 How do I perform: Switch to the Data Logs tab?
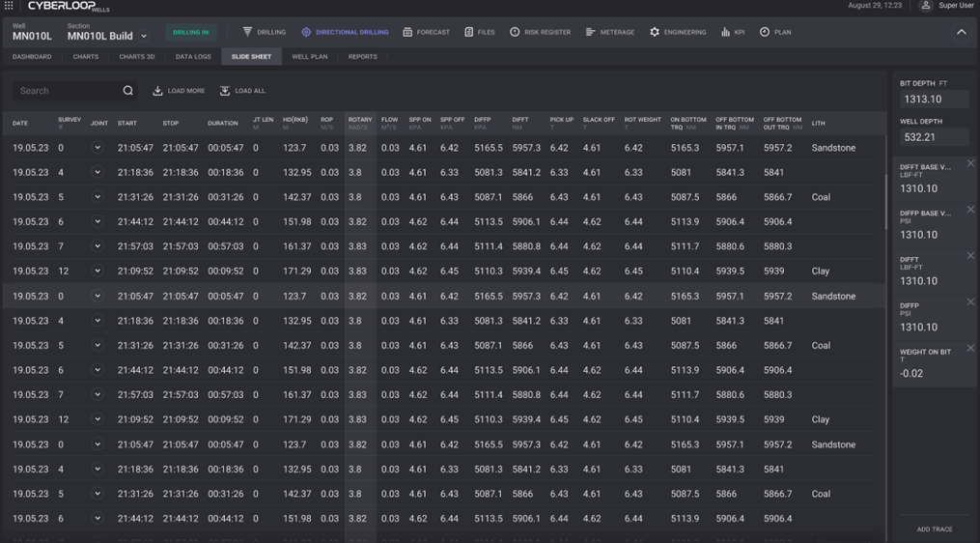coord(193,57)
